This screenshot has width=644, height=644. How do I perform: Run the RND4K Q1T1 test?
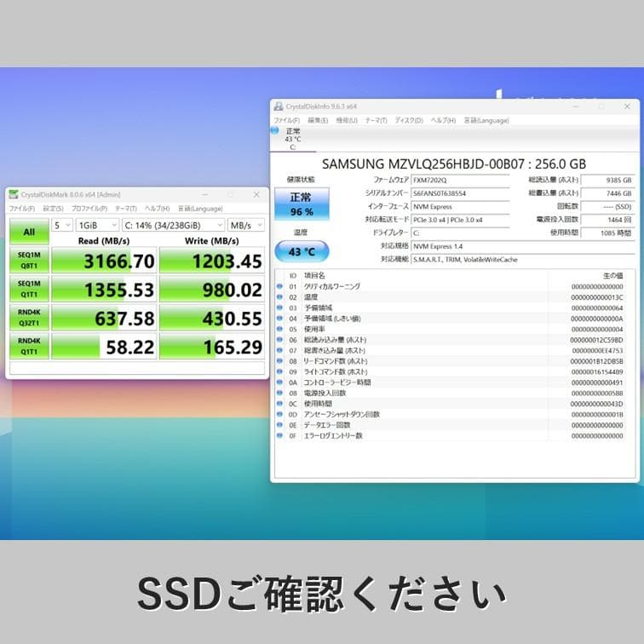[x=29, y=346]
